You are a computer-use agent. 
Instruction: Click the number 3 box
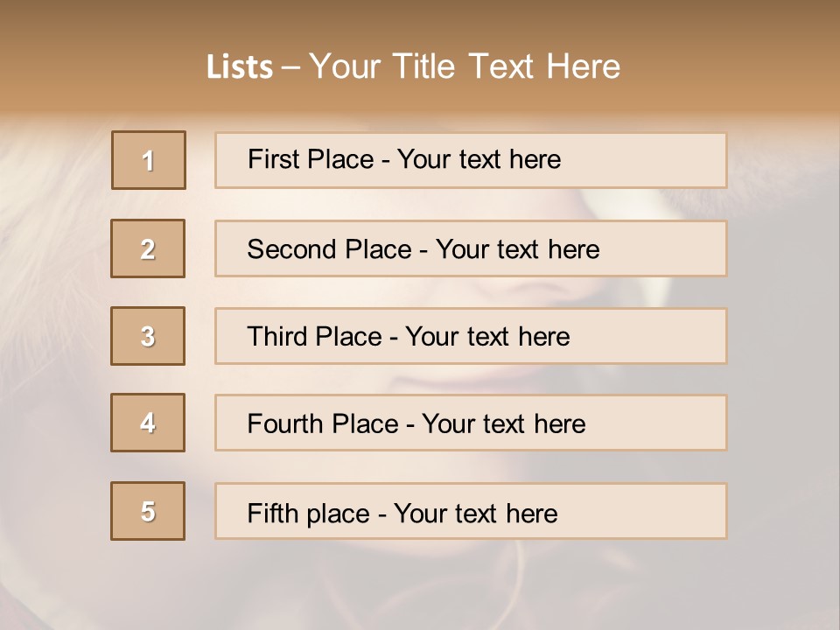pos(148,336)
